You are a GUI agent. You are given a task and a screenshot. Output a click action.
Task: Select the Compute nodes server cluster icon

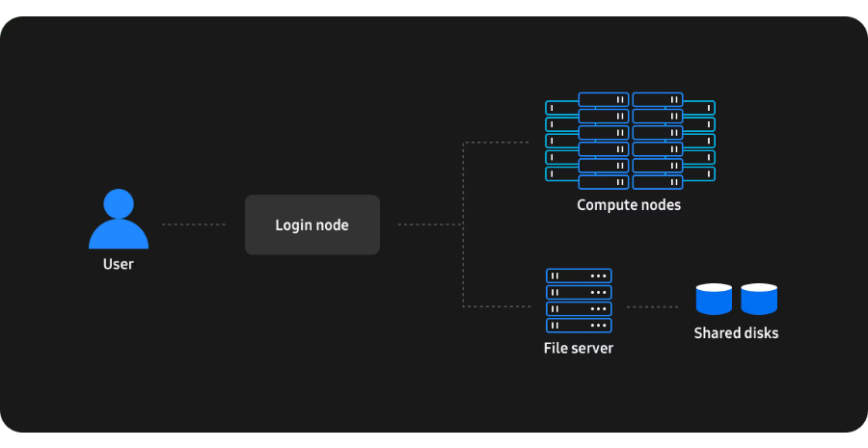click(x=630, y=141)
